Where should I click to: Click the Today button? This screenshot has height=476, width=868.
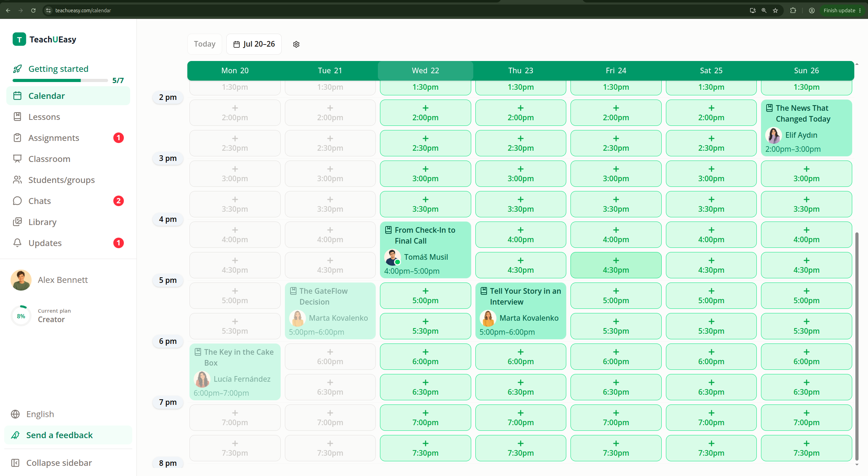click(x=205, y=44)
